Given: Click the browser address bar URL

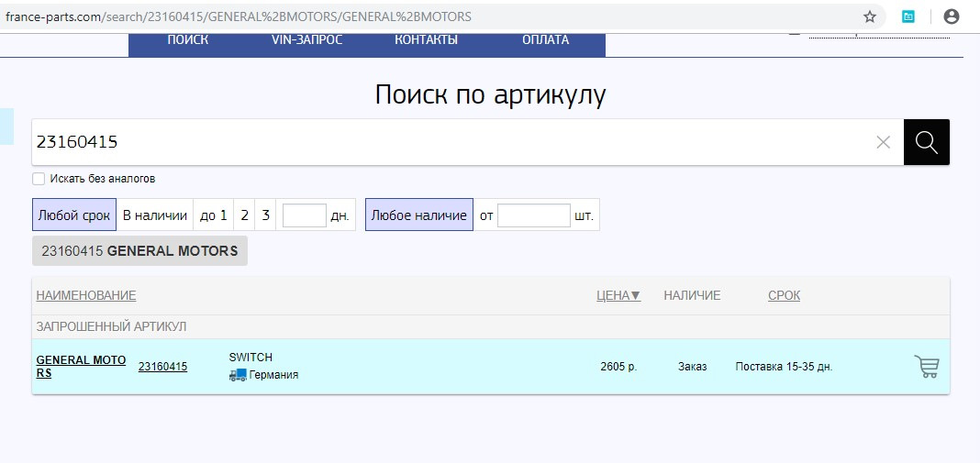Looking at the screenshot, I should click(239, 17).
